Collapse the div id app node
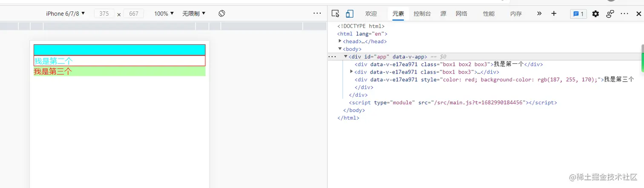The width and height of the screenshot is (644, 188). pos(346,56)
